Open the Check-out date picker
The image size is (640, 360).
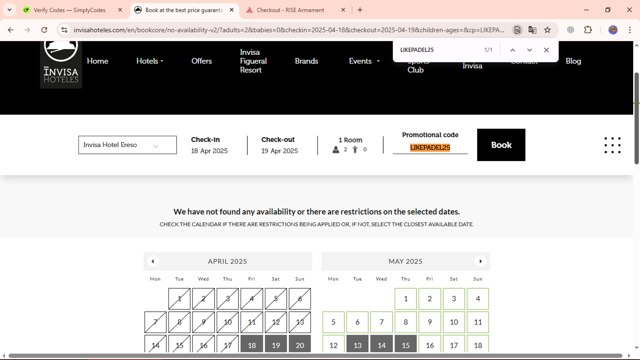point(280,145)
